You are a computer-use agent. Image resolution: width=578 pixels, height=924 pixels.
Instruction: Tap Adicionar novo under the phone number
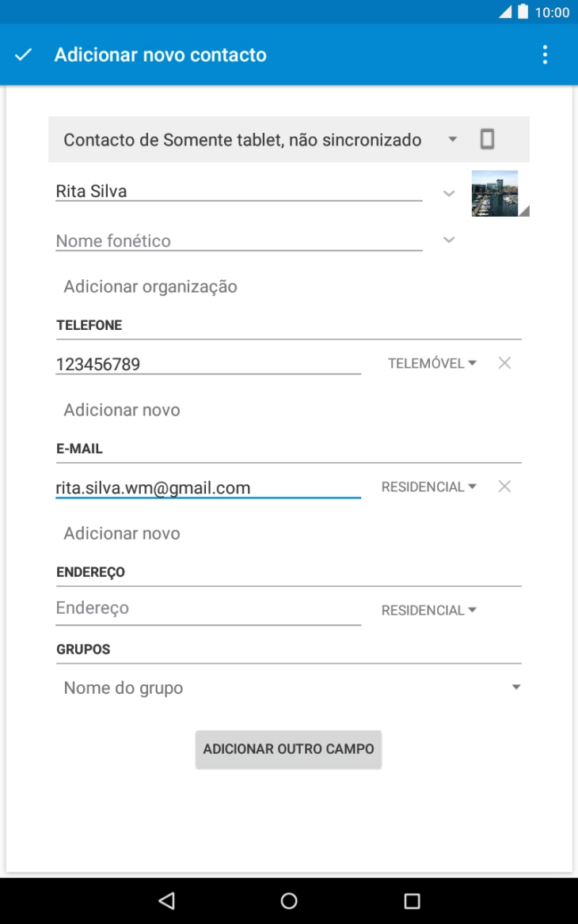pyautogui.click(x=122, y=410)
